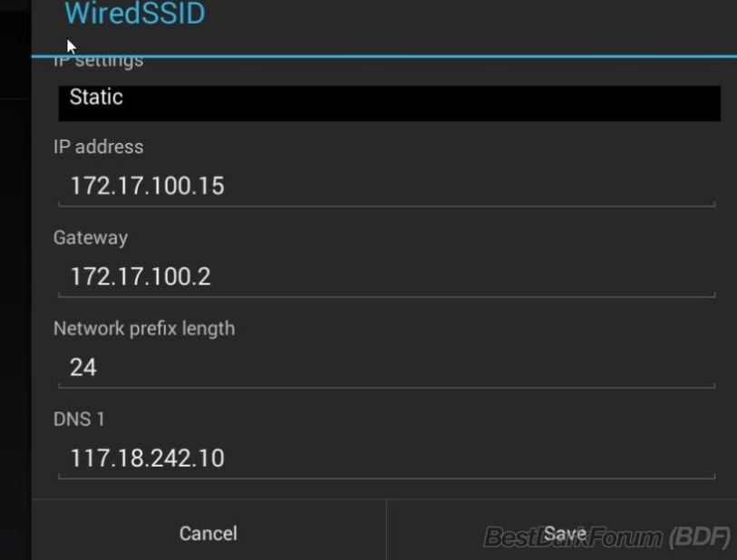Click the prefix length value 24
This screenshot has height=560, width=737.
click(83, 367)
